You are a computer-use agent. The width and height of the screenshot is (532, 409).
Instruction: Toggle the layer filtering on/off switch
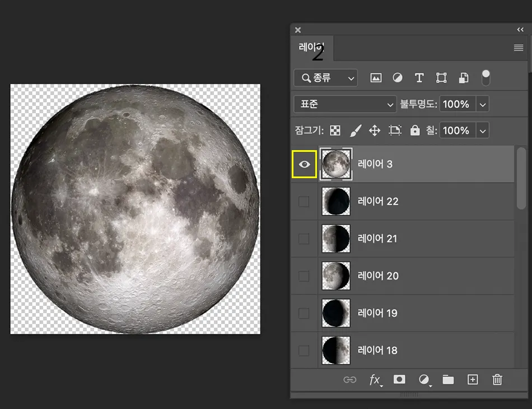tap(486, 78)
